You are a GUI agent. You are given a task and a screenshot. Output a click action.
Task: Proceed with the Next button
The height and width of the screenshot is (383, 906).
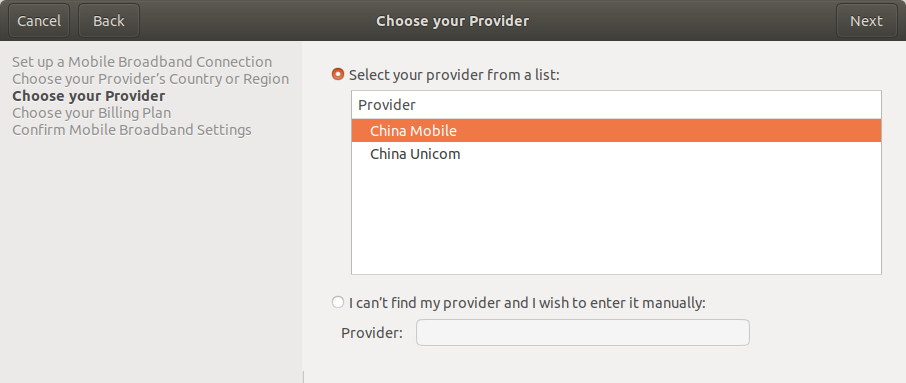click(x=866, y=21)
